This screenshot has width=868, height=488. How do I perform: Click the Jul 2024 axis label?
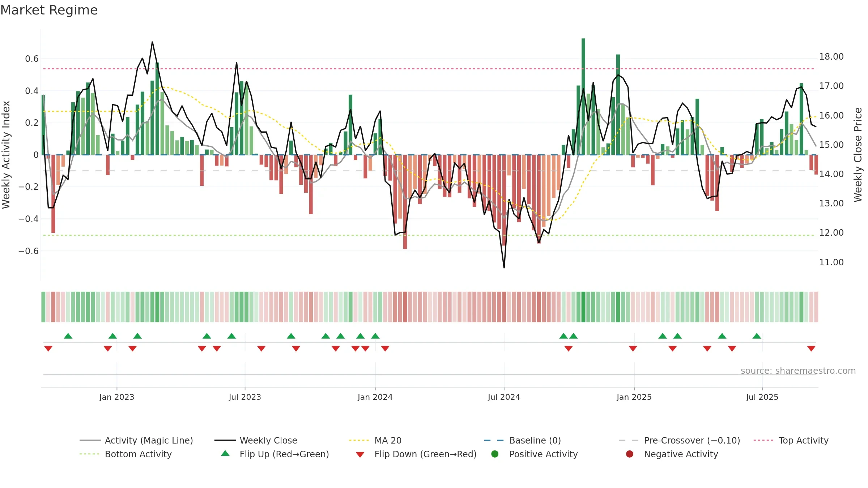tap(504, 397)
